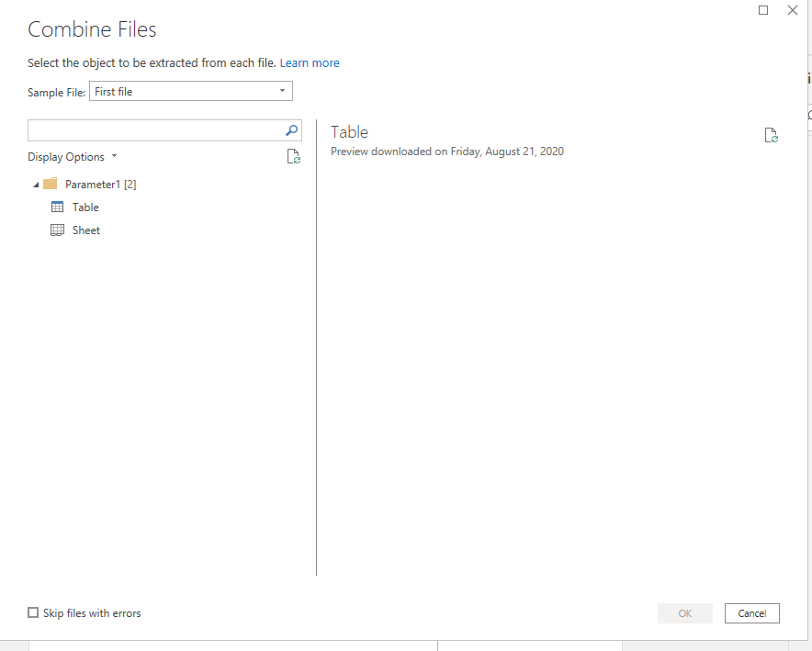The image size is (812, 651).
Task: Select the Sheet item icon
Action: 58,230
